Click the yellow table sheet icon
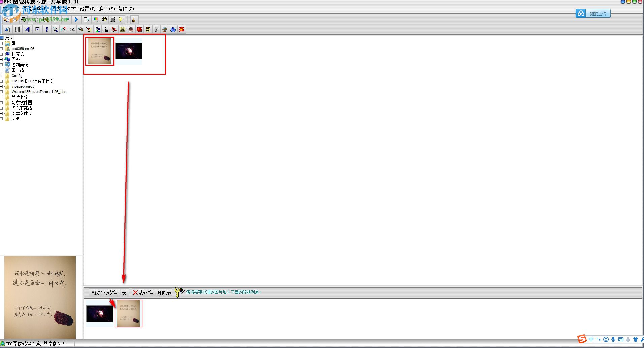Image resolution: width=644 pixels, height=348 pixels. tap(148, 29)
